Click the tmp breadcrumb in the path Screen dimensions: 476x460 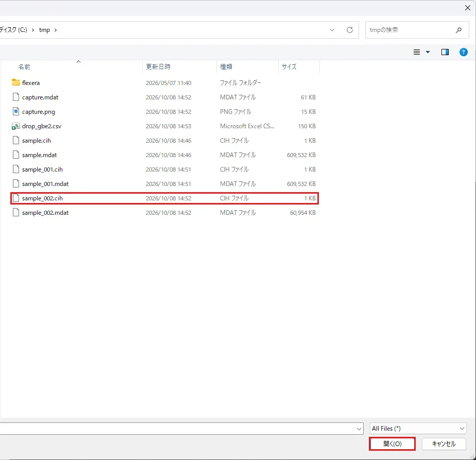(x=44, y=30)
